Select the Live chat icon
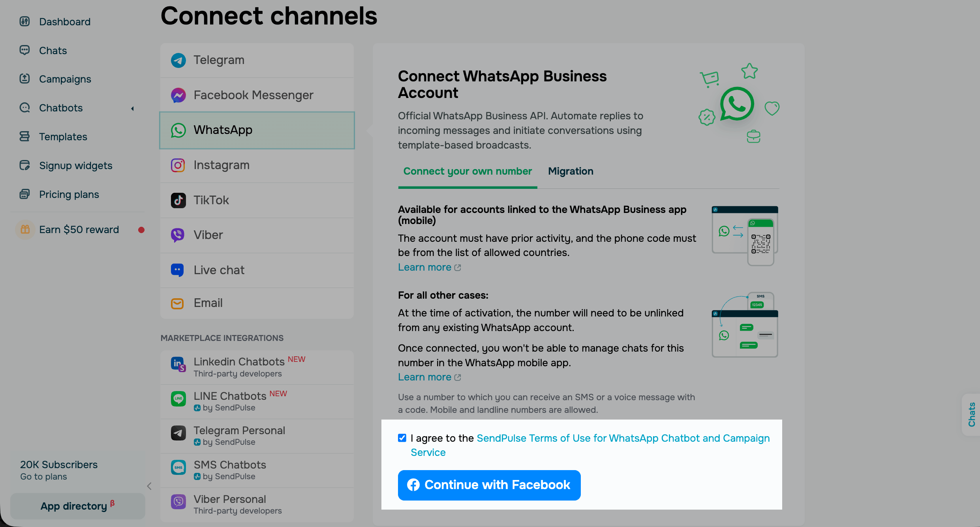This screenshot has width=980, height=527. tap(177, 270)
